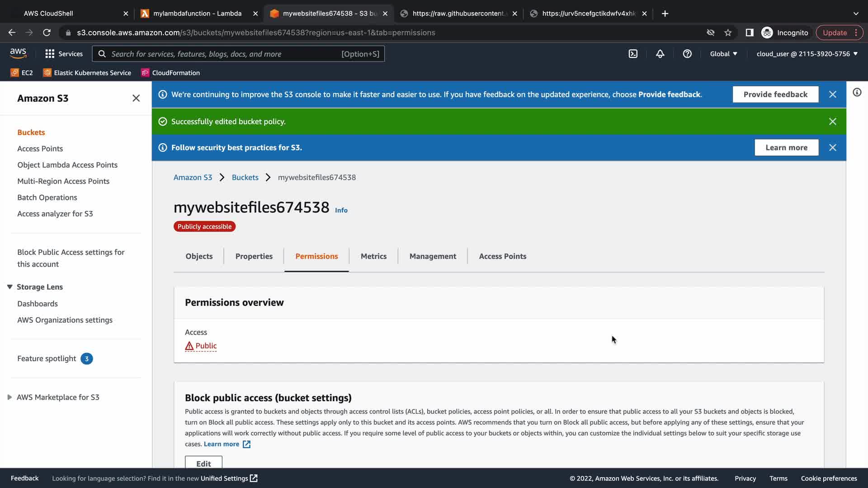Open the info panel icon at right edge

coord(857,93)
